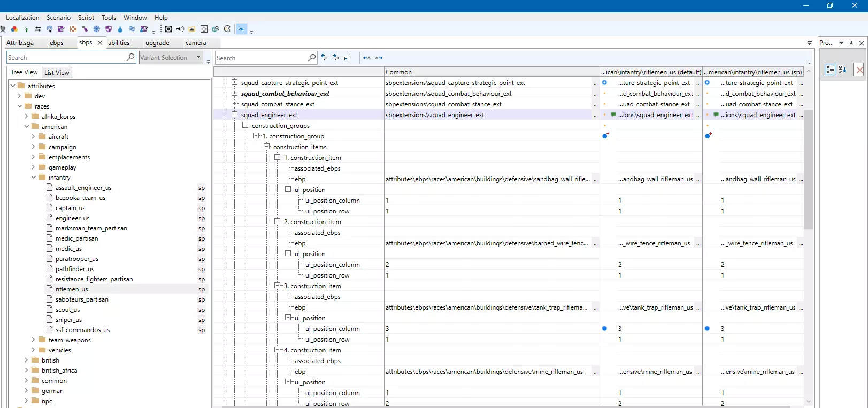Viewport: 868px width, 408px height.
Task: Click the painter's palette toolbar icon
Action: (227, 29)
